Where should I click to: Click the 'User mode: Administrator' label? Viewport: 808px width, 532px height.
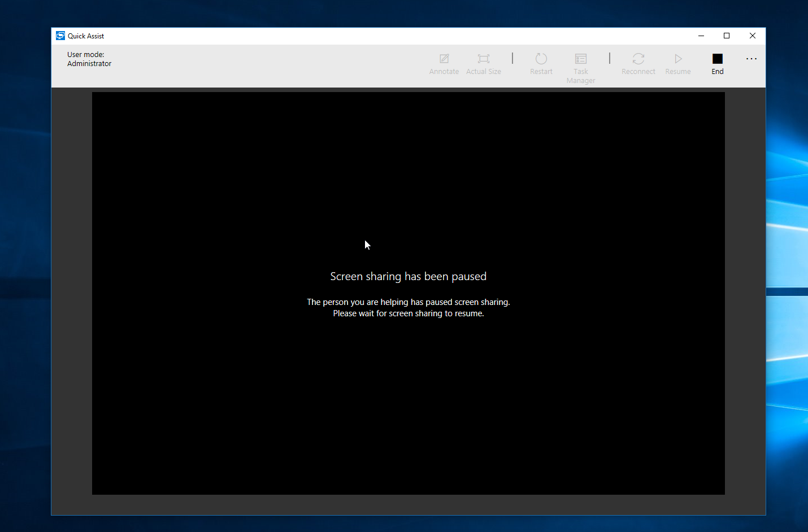click(89, 59)
